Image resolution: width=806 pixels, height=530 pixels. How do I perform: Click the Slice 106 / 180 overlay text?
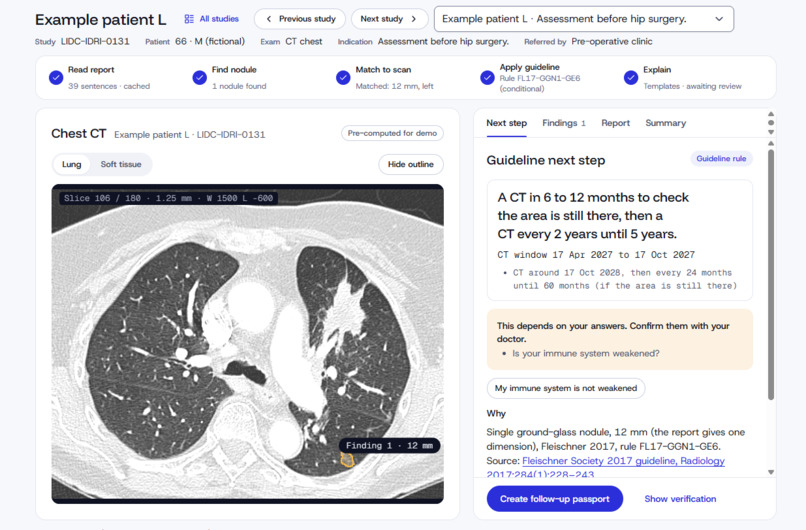click(168, 198)
